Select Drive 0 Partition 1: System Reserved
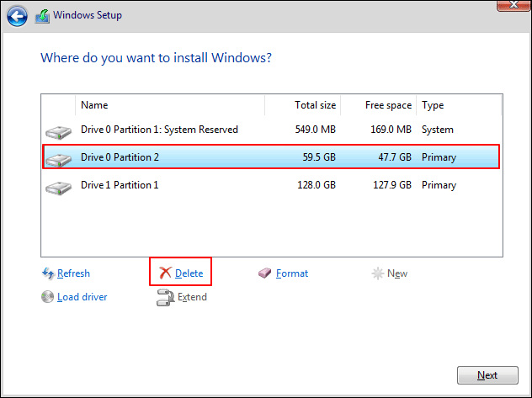 (159, 130)
